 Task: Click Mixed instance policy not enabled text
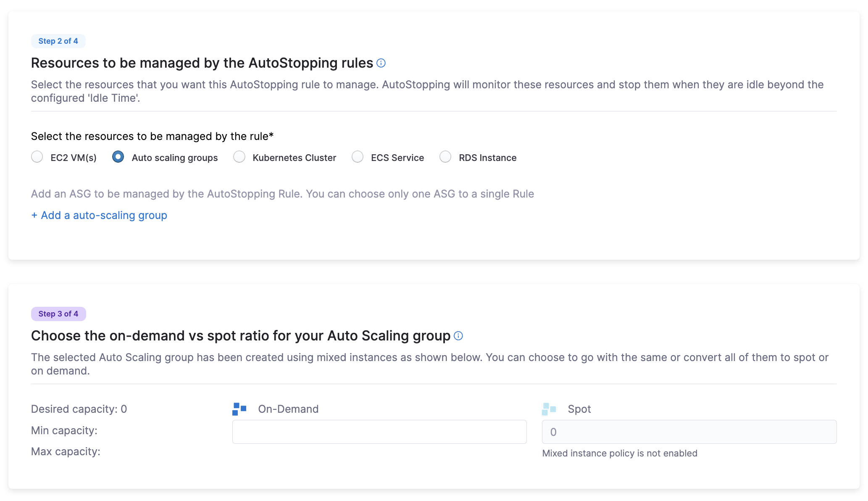tap(620, 453)
